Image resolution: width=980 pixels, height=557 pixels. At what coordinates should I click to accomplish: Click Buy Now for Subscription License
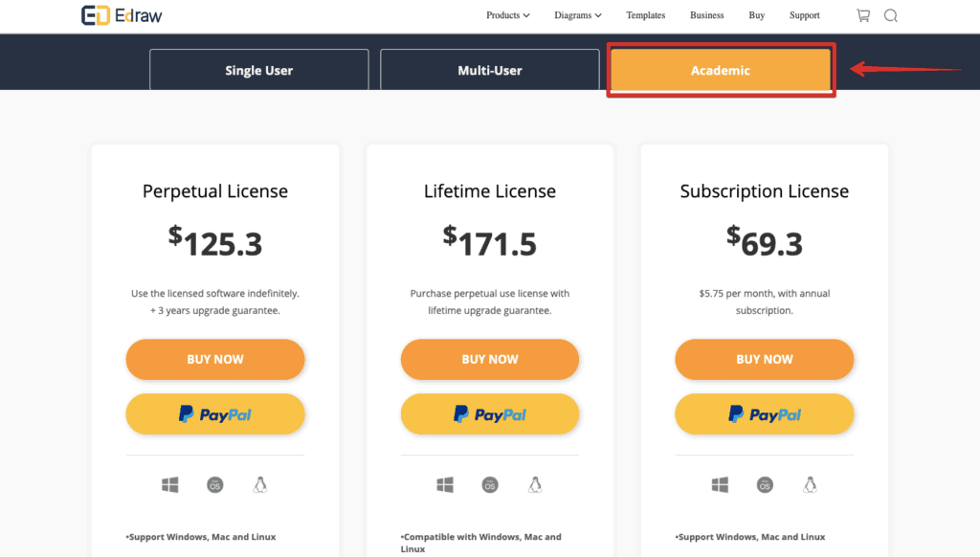[x=765, y=360]
